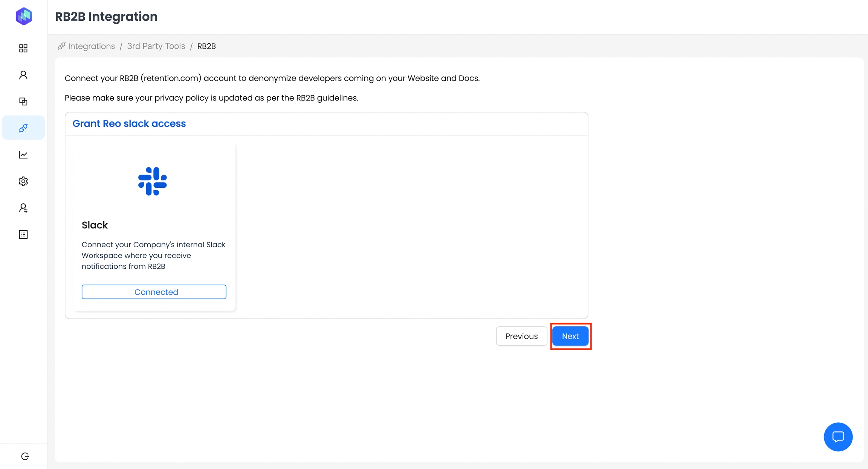The image size is (868, 469).
Task: Click the Grant Reo slack access heading
Action: 129,123
